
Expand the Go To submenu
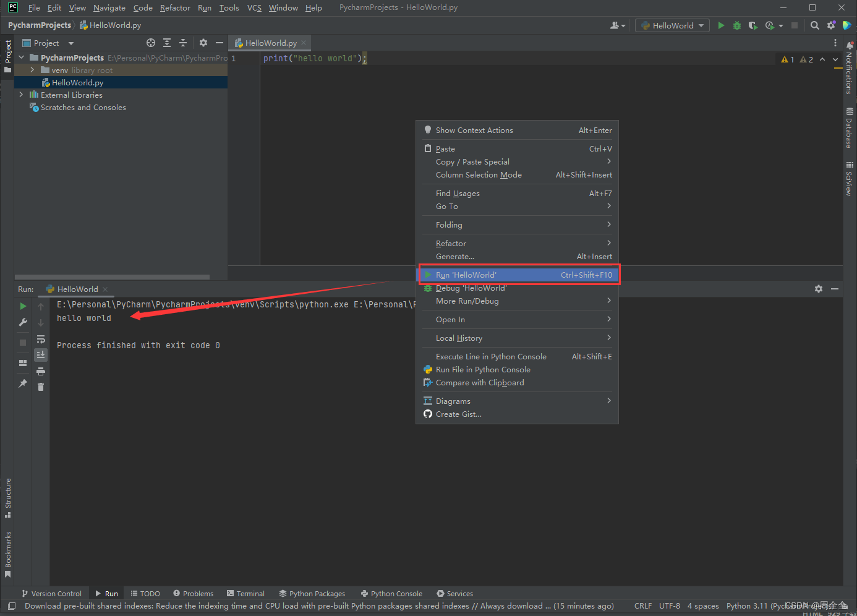pos(518,206)
